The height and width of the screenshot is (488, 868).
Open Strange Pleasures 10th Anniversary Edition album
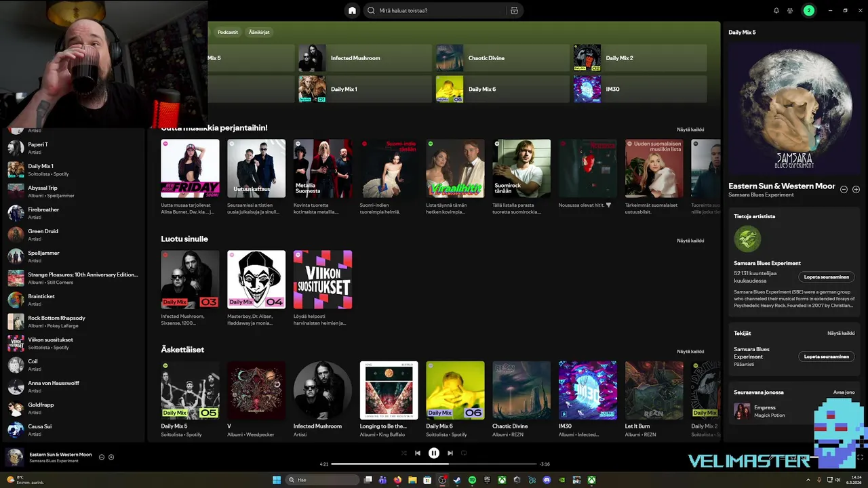click(x=73, y=278)
